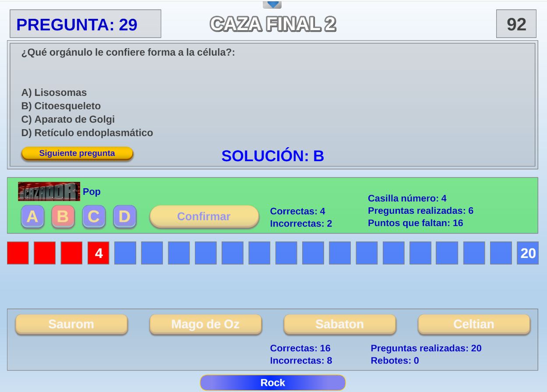Click the PREGUNTA: 29 counter box
Screen dimensions: 547x392
85,24
